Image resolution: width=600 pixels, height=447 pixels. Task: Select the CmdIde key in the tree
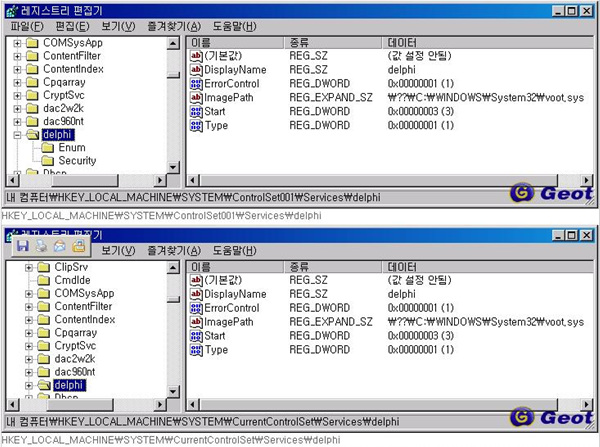[x=73, y=280]
